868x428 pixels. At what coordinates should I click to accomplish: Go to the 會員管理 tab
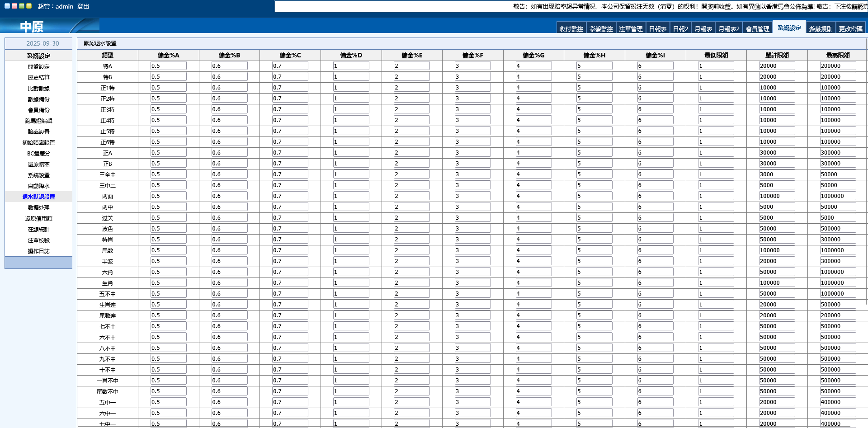[x=757, y=28]
